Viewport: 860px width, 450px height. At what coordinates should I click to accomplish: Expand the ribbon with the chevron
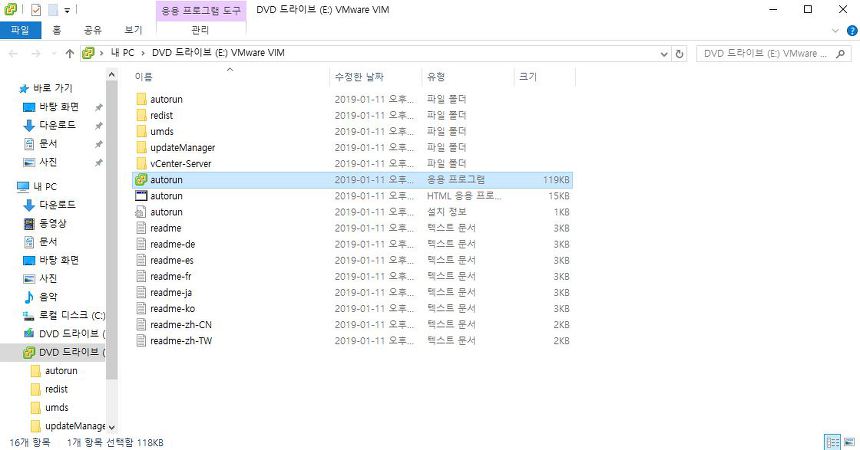(835, 31)
